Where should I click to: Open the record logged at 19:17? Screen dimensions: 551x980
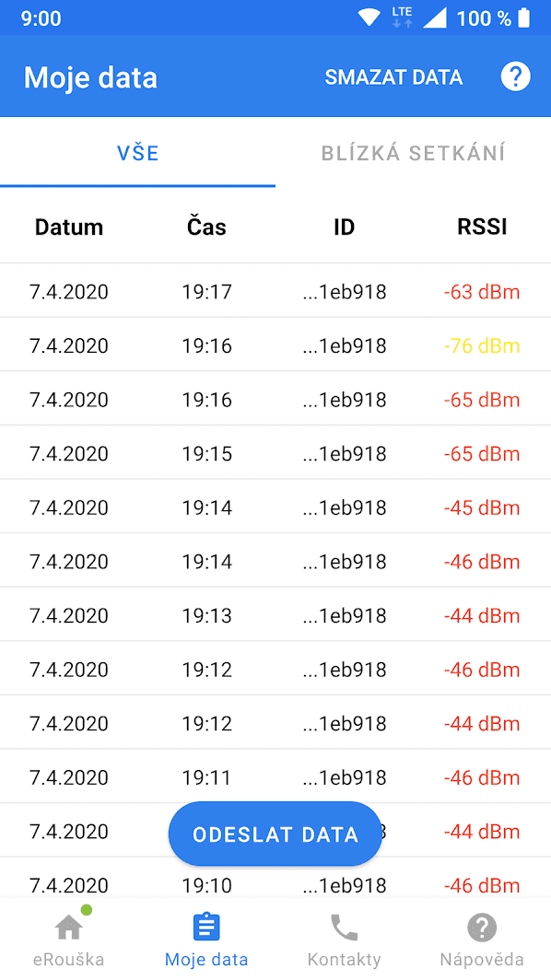point(275,291)
